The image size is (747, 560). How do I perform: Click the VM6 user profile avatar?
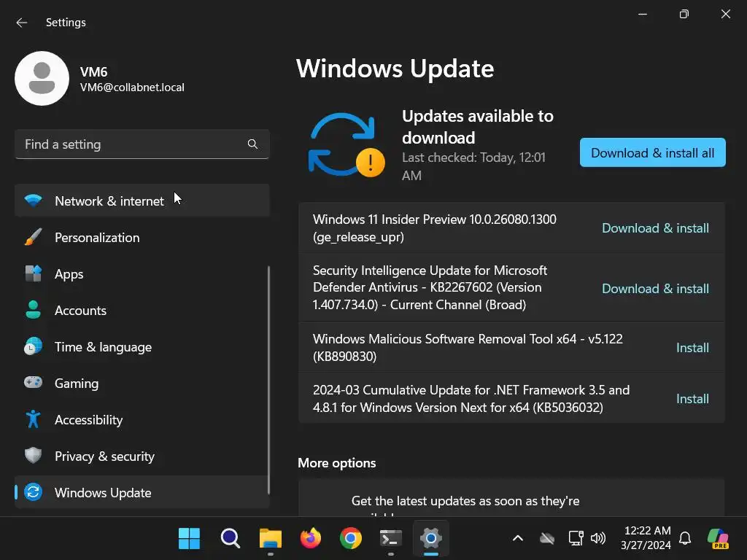click(42, 79)
